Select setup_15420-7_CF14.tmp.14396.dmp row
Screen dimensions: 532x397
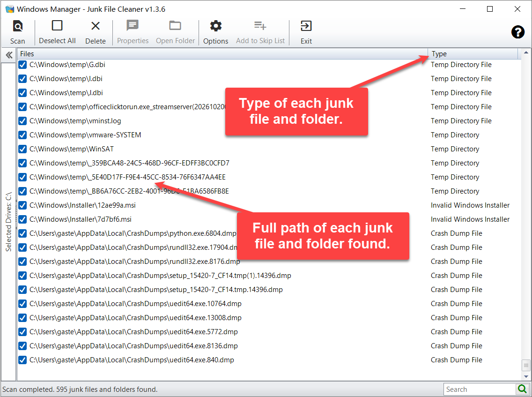coord(269,290)
